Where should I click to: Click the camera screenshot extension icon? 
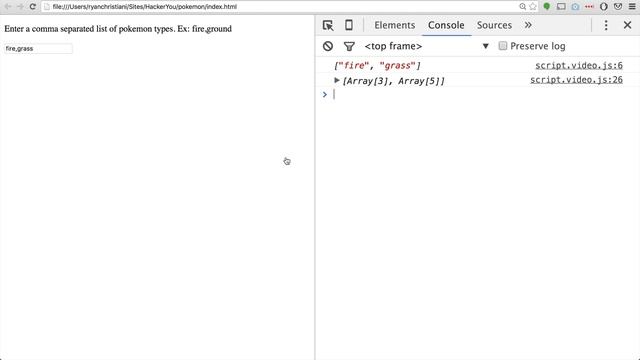(575, 7)
